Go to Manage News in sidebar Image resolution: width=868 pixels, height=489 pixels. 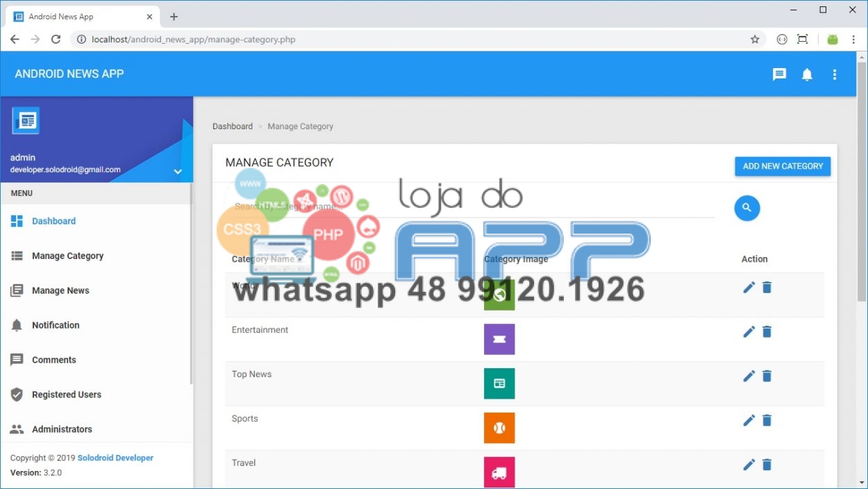click(x=60, y=290)
